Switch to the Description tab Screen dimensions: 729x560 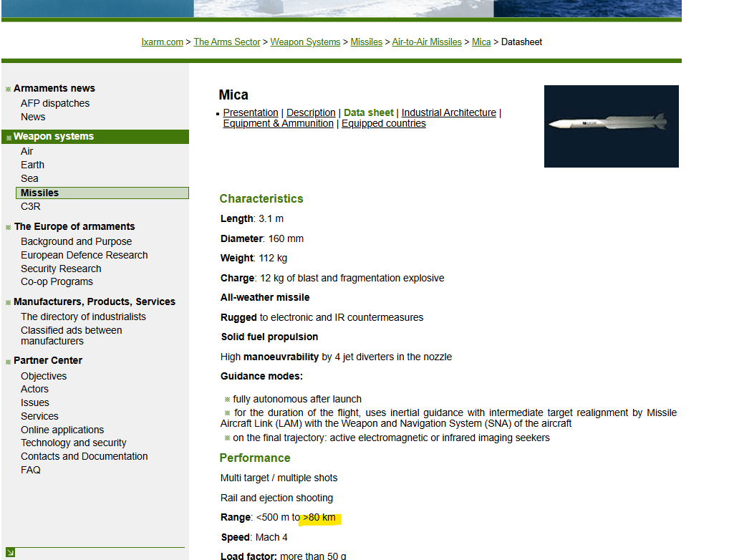(311, 112)
